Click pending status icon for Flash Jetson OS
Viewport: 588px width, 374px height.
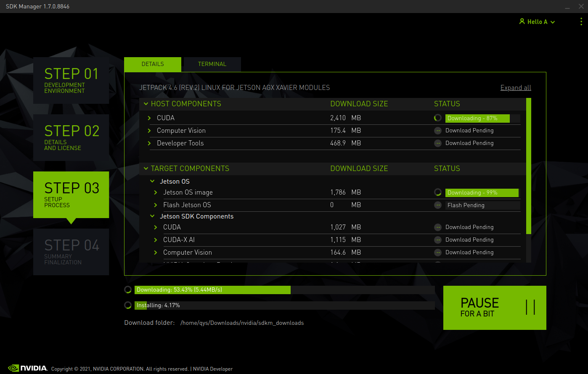point(438,205)
